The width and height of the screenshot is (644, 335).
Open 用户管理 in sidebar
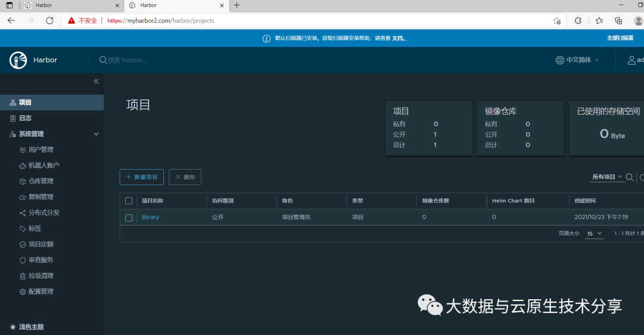(x=41, y=149)
